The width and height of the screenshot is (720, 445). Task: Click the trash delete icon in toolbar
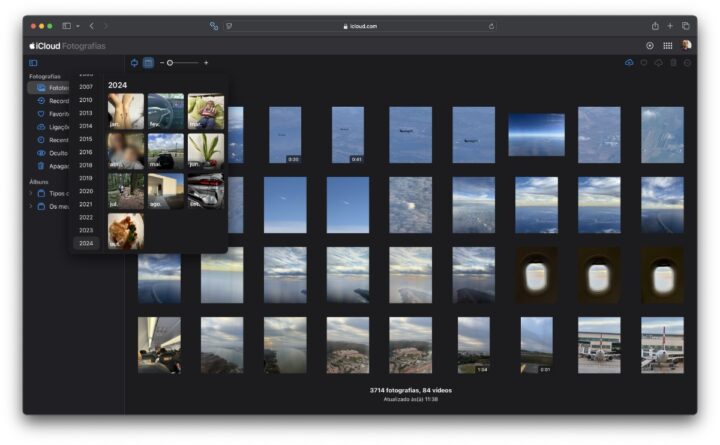pos(673,62)
